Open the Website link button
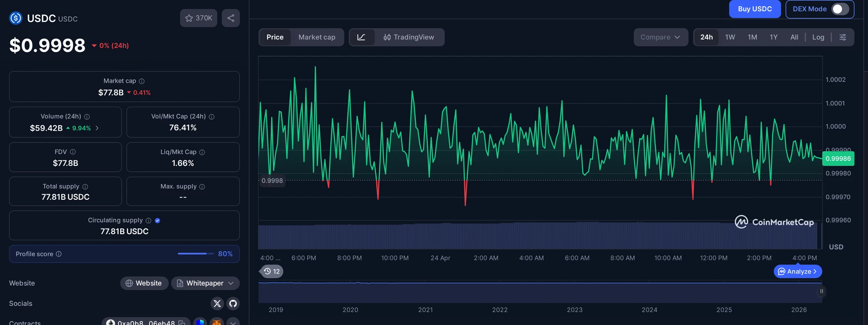Screen dimensions: 868x325 144,283
